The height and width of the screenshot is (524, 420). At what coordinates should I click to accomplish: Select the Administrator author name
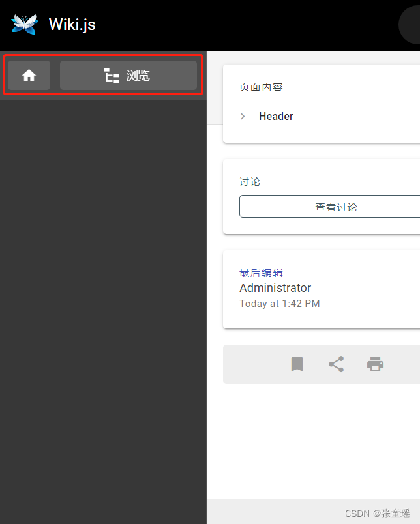point(275,287)
